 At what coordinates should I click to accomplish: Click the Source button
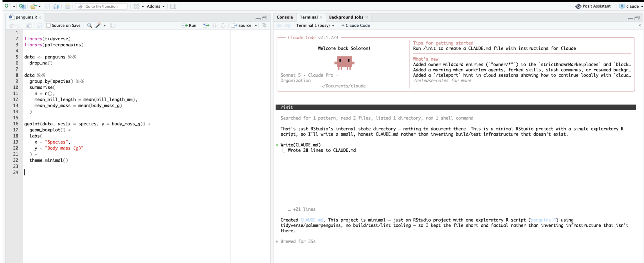click(x=241, y=25)
